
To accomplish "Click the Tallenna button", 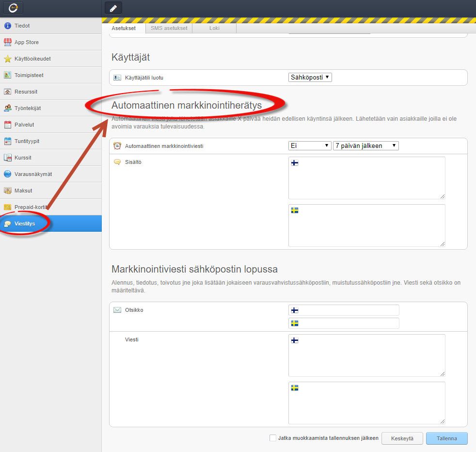I will coord(447,438).
